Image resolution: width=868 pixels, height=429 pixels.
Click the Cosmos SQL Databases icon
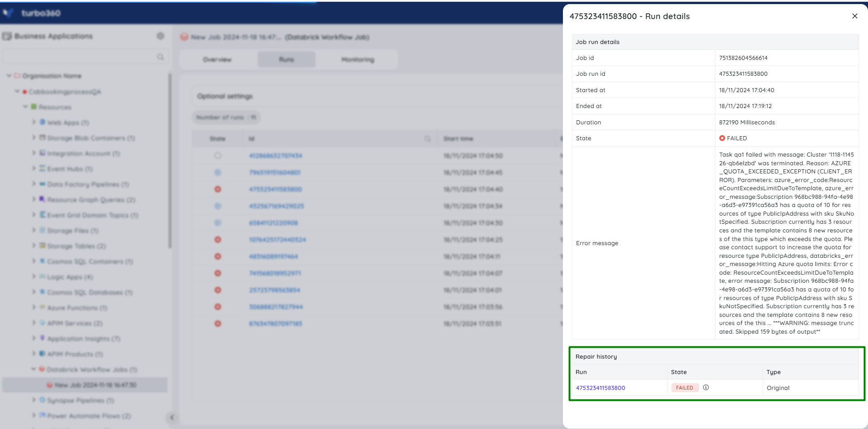click(x=42, y=292)
